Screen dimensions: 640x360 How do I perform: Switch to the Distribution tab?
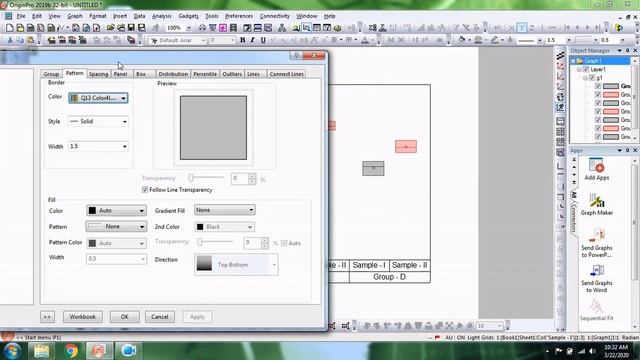[173, 74]
